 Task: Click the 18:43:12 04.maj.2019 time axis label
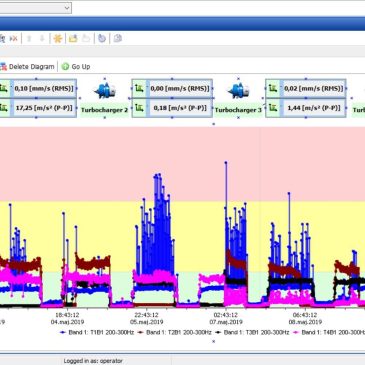pyautogui.click(x=67, y=318)
